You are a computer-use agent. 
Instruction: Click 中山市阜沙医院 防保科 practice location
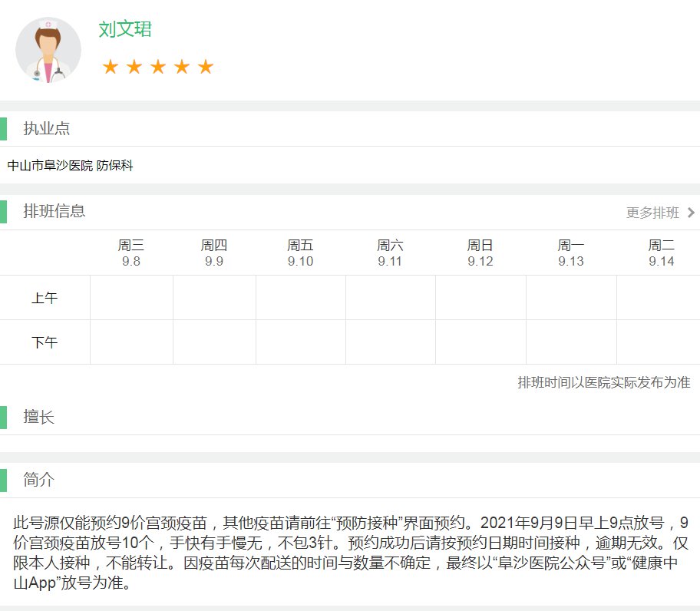tap(71, 166)
